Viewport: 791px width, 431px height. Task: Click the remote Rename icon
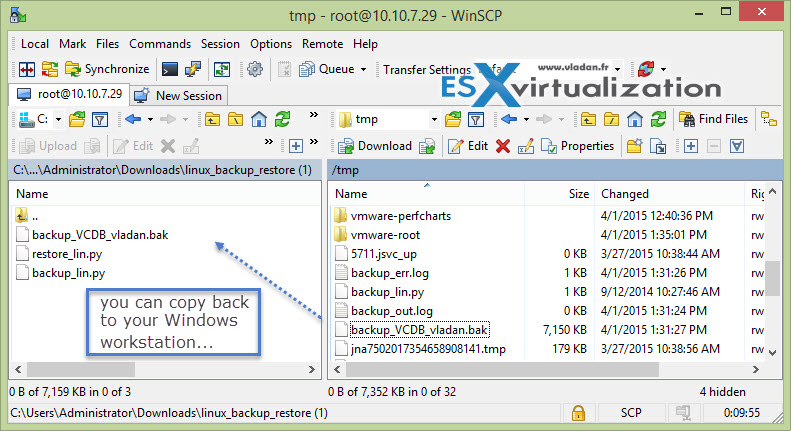click(x=526, y=146)
